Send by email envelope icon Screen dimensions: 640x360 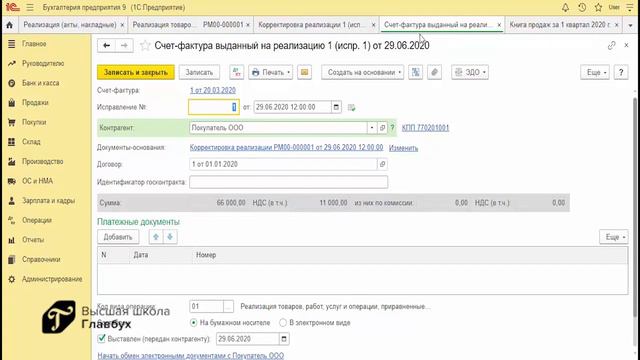(x=304, y=72)
